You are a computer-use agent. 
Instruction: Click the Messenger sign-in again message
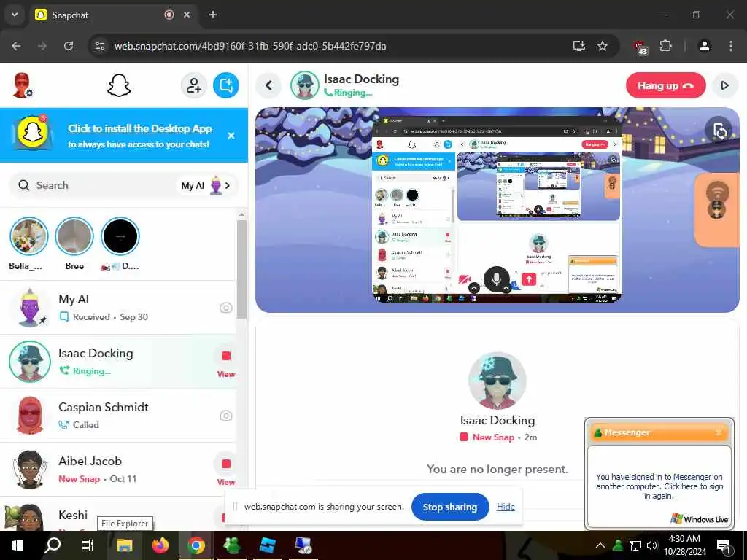click(x=659, y=486)
